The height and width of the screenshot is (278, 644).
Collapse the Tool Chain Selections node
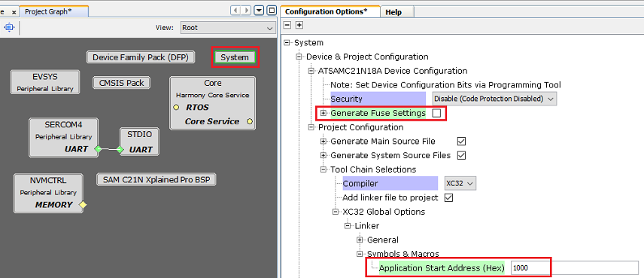click(x=324, y=170)
